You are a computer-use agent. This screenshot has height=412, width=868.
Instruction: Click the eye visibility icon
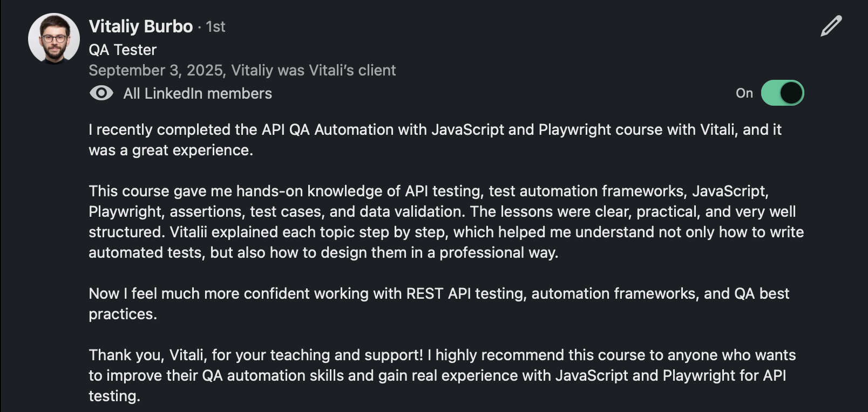click(101, 93)
